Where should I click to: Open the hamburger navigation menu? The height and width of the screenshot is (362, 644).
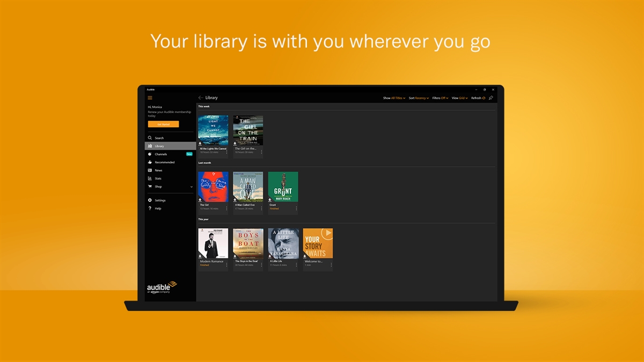[x=150, y=98]
